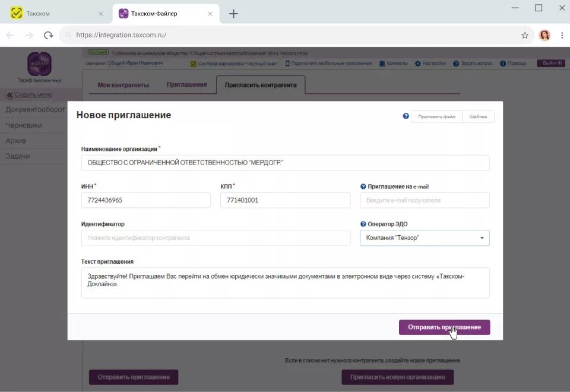This screenshot has height=392, width=570.
Task: Reload the page
Action: pos(48,35)
